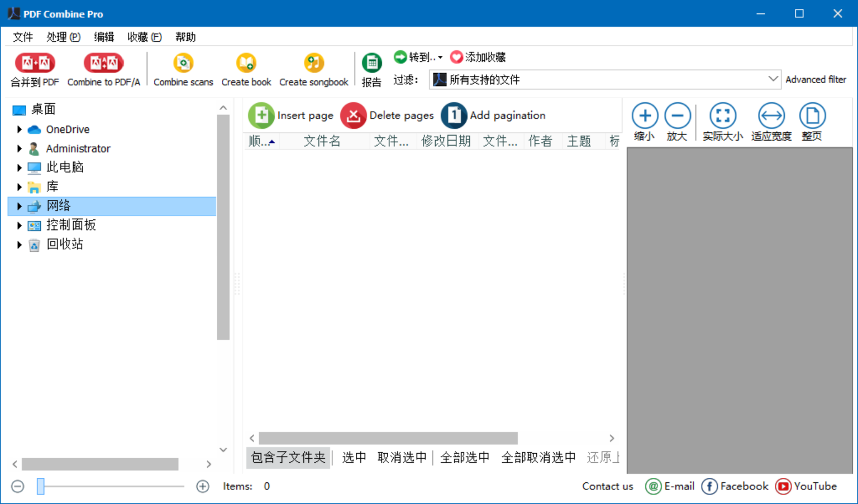The image size is (858, 504).
Task: Open the 所有支持的文件 filter combo box
Action: coord(604,79)
